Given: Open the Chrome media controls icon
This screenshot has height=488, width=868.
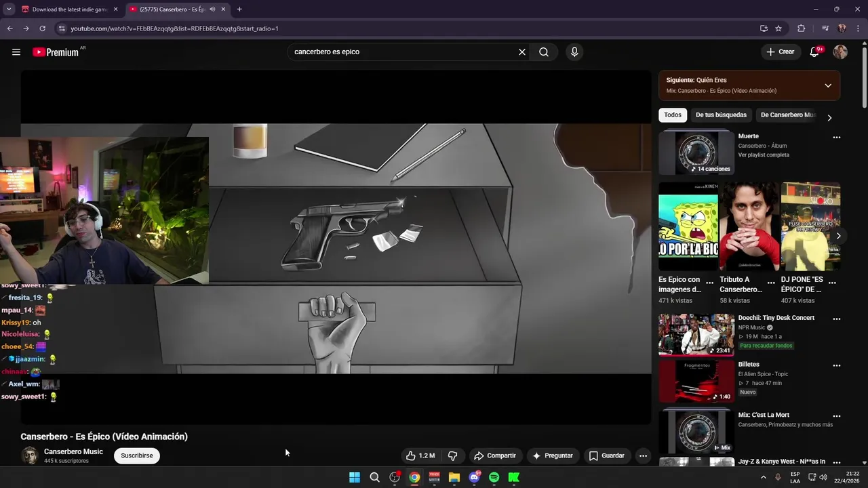Looking at the screenshot, I should (825, 28).
